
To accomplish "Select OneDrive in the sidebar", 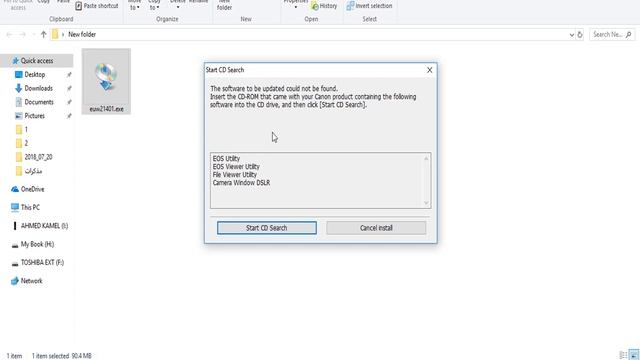I will click(x=28, y=189).
